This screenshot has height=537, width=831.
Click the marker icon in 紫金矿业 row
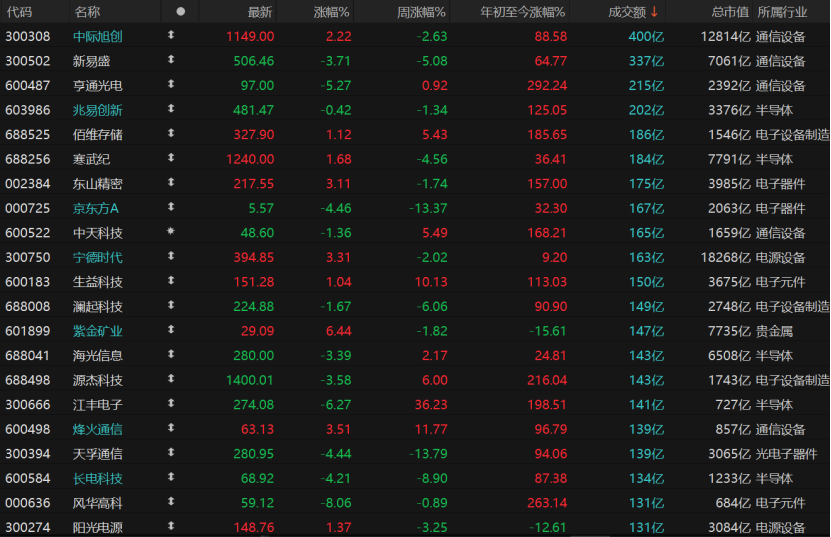[171, 330]
